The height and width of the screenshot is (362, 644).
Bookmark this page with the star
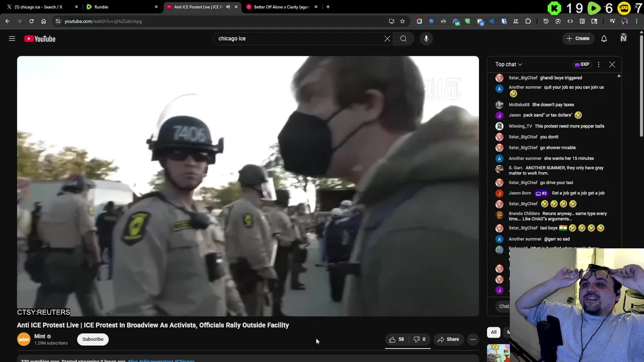point(403,21)
